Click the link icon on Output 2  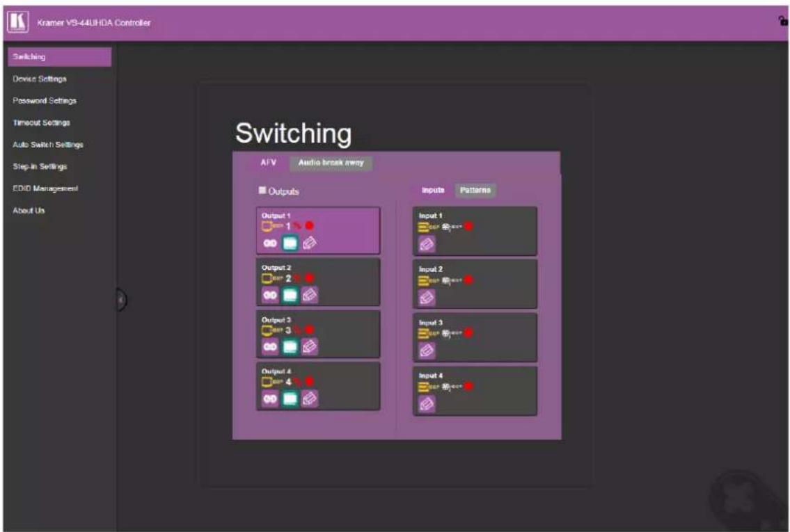pos(270,295)
